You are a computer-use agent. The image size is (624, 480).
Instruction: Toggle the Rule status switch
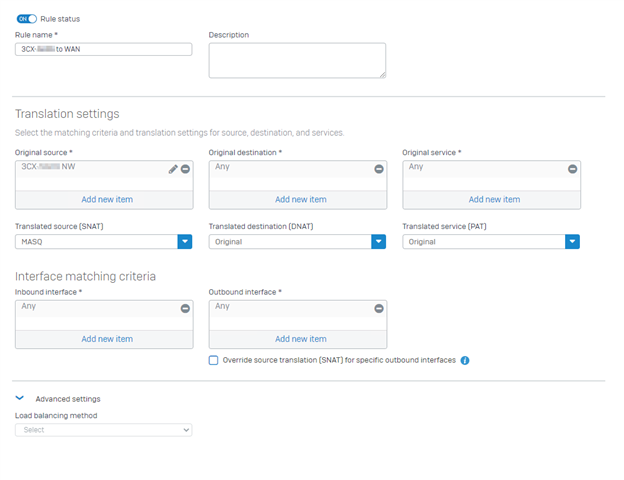click(x=27, y=19)
